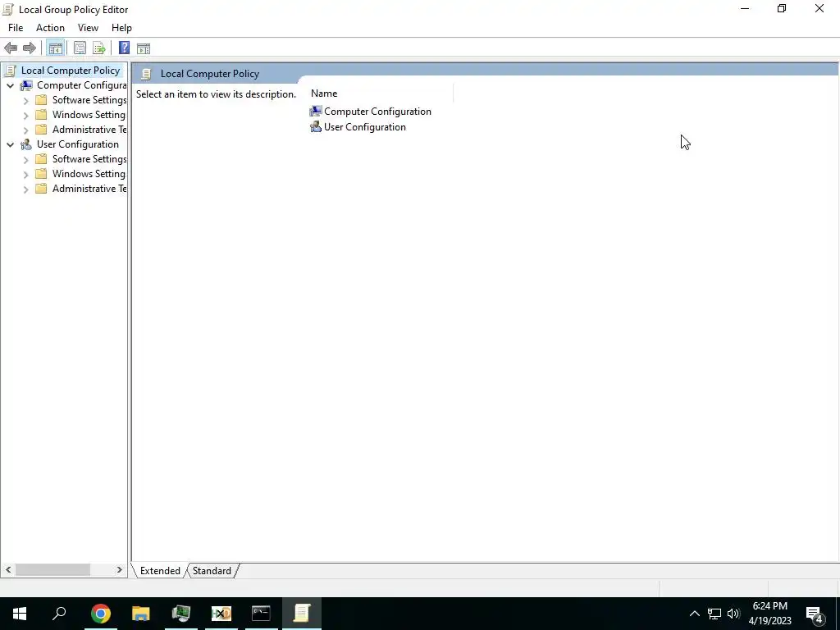
Task: Open the notification center icon
Action: coord(815,614)
